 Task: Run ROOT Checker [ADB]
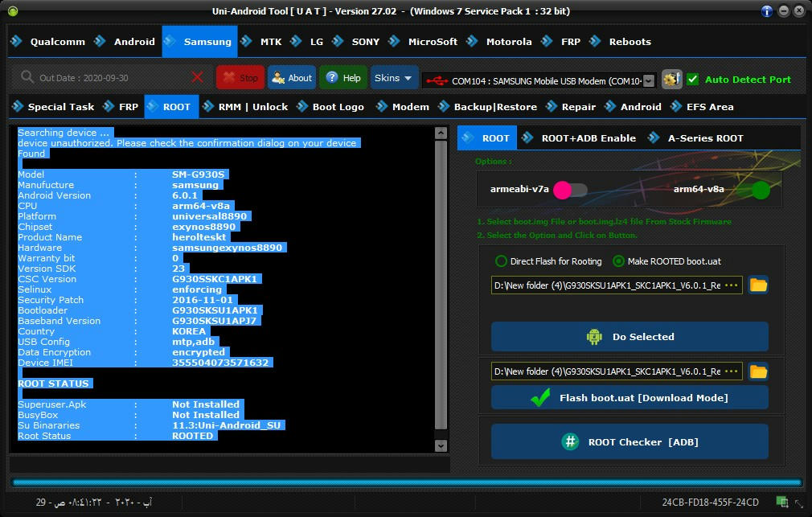click(630, 442)
